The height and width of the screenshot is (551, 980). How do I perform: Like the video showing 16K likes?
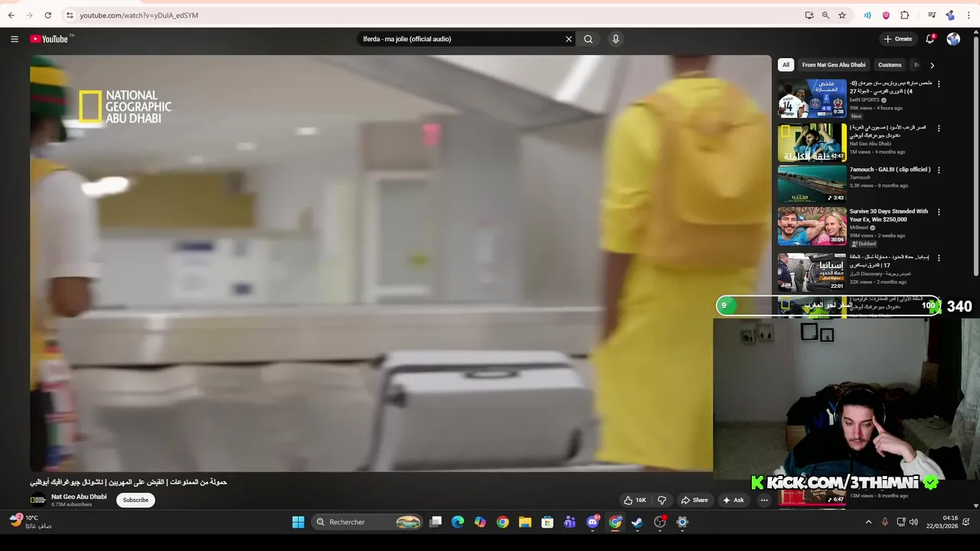click(635, 500)
